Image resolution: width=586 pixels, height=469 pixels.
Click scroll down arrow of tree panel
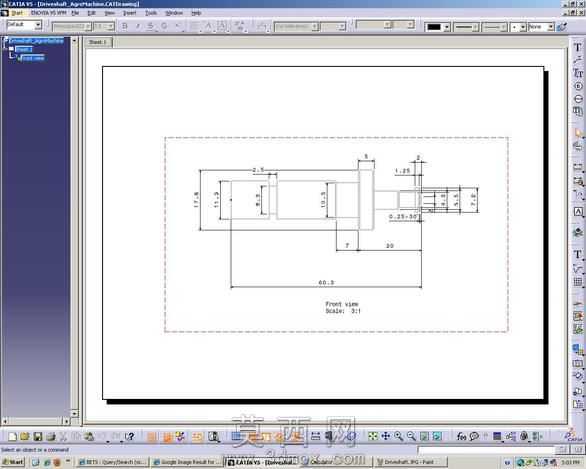click(74, 413)
